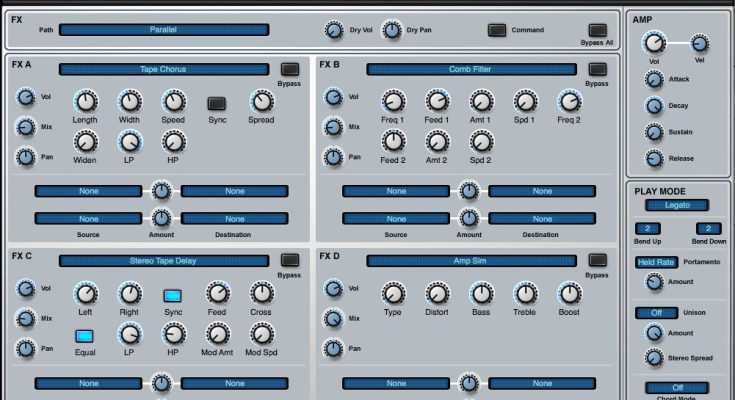Click the FX A Length knob
The image size is (735, 400).
(x=86, y=101)
